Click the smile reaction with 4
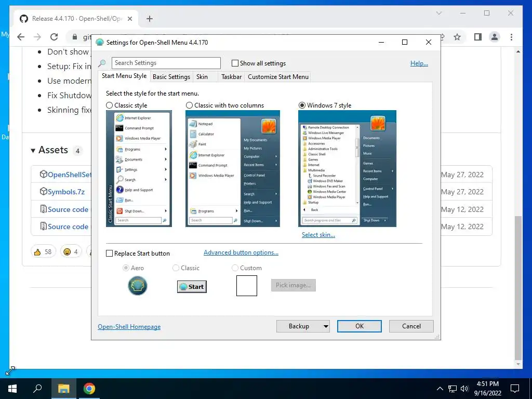This screenshot has height=399, width=532. click(71, 252)
